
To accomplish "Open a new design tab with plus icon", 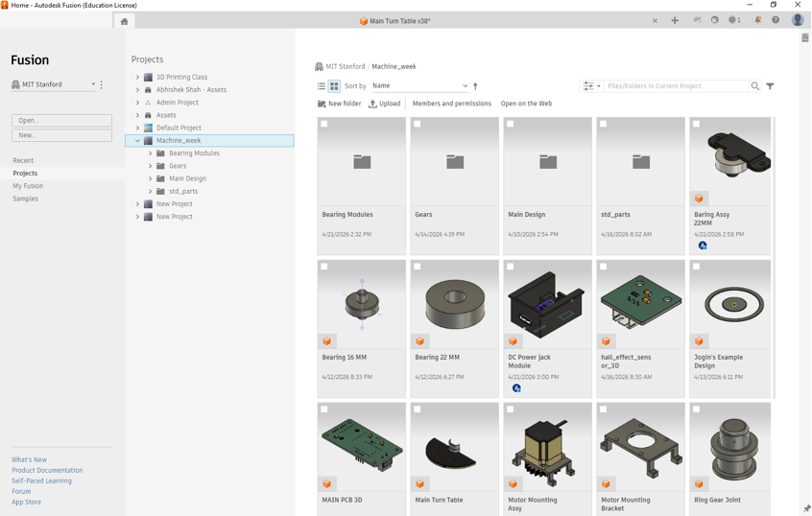I will click(675, 21).
